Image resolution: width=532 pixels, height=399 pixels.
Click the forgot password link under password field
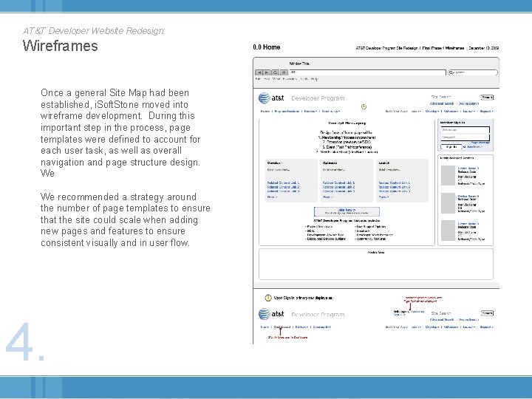tap(480, 143)
